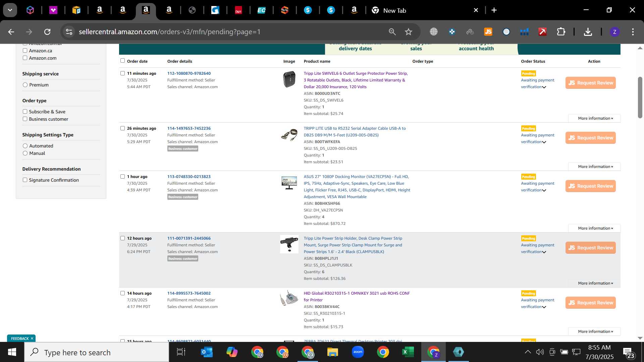This screenshot has width=644, height=362.
Task: Switch to the EC tab
Action: (262, 10)
